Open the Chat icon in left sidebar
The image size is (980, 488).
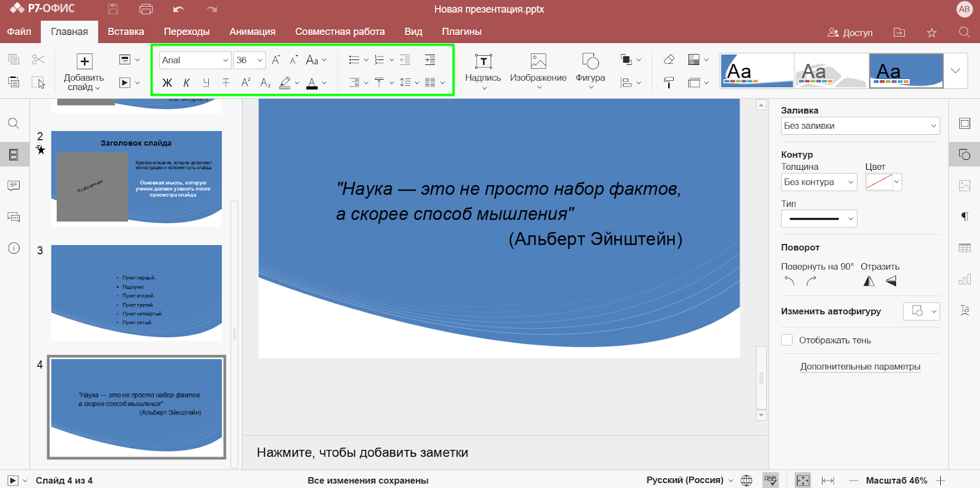[x=13, y=217]
